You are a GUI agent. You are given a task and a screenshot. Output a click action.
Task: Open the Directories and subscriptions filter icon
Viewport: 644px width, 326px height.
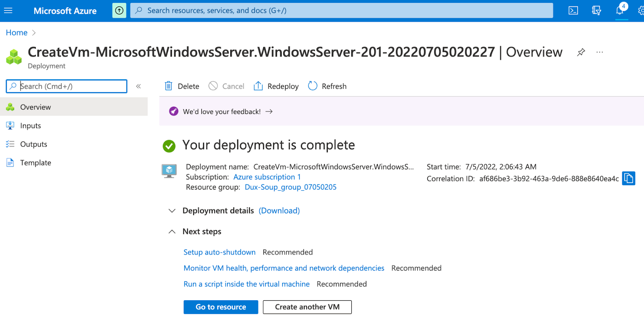[x=597, y=10]
